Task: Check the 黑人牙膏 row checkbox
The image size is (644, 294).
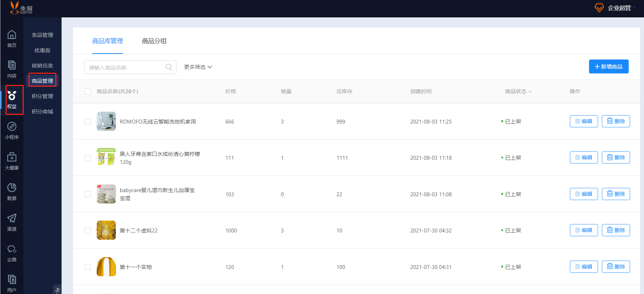Action: [88, 158]
